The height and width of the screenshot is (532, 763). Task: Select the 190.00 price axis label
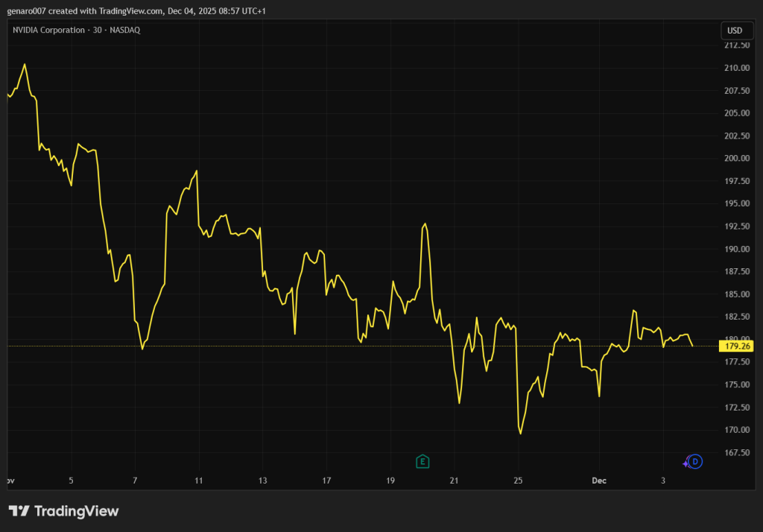click(736, 249)
